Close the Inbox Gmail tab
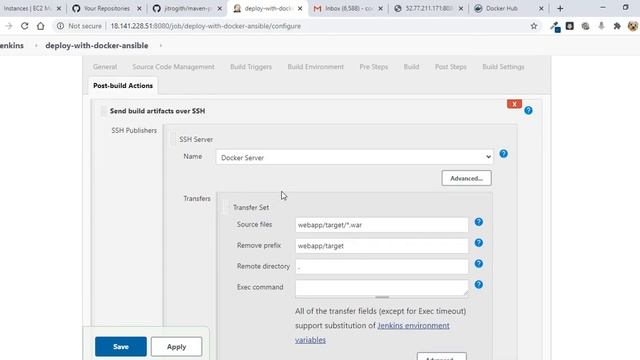 [380, 8]
